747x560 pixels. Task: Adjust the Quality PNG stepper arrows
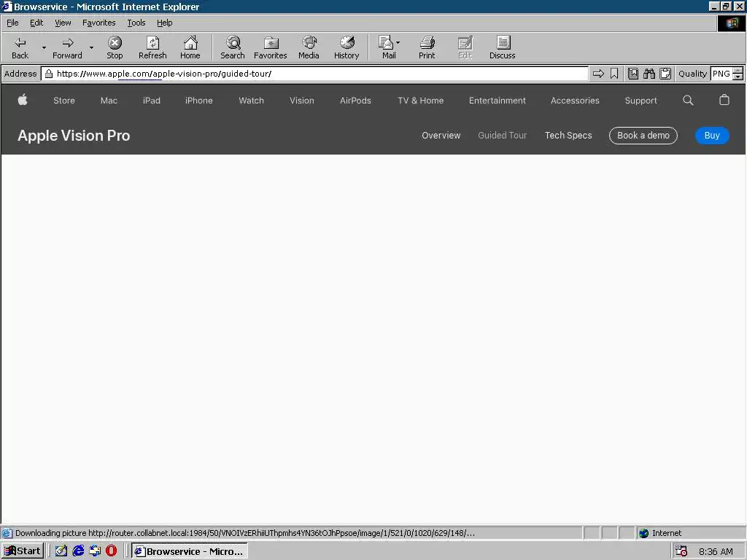(x=738, y=74)
